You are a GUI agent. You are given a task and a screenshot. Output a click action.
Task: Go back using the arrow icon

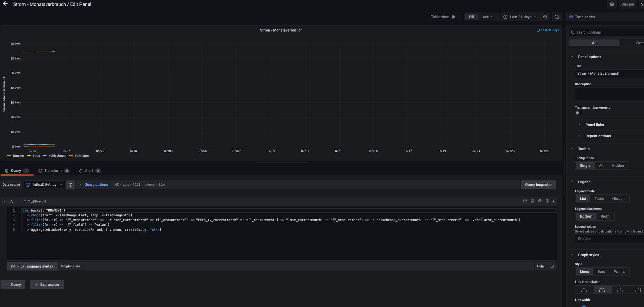click(5, 4)
